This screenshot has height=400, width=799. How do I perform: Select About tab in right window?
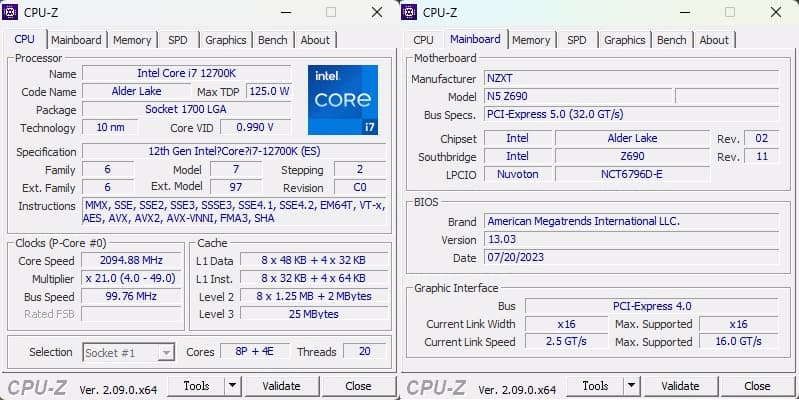tap(714, 40)
